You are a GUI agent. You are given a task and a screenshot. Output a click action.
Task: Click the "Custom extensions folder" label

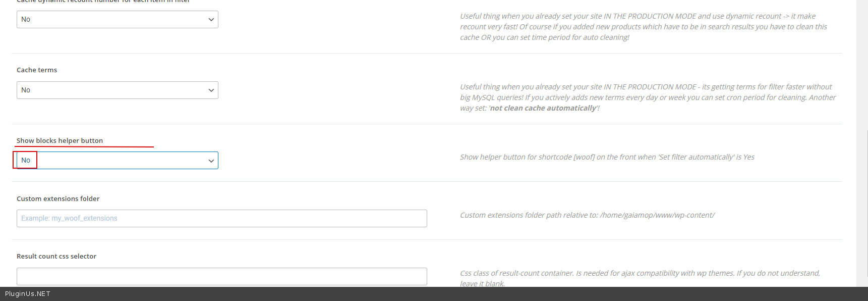(58, 199)
